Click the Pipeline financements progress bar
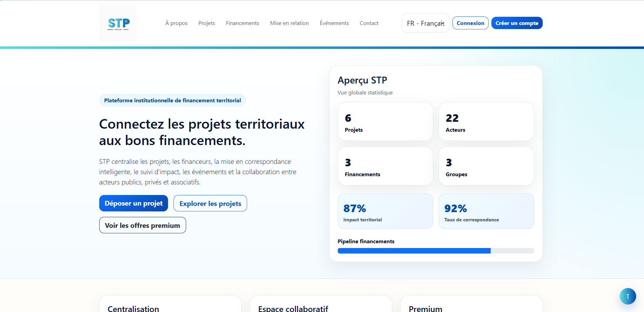 [436, 251]
